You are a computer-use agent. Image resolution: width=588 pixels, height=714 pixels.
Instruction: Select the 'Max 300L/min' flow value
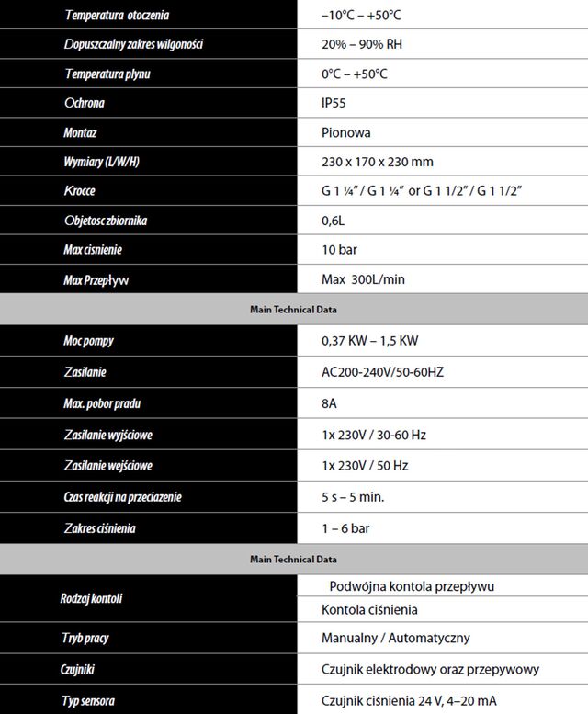364,280
